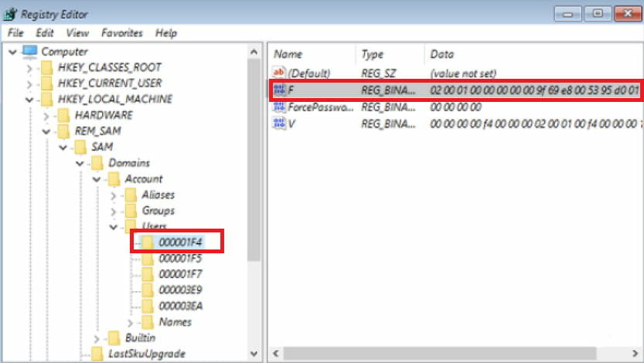
Task: Click the HKEY_CURRENT_USER folder icon
Action: [47, 83]
